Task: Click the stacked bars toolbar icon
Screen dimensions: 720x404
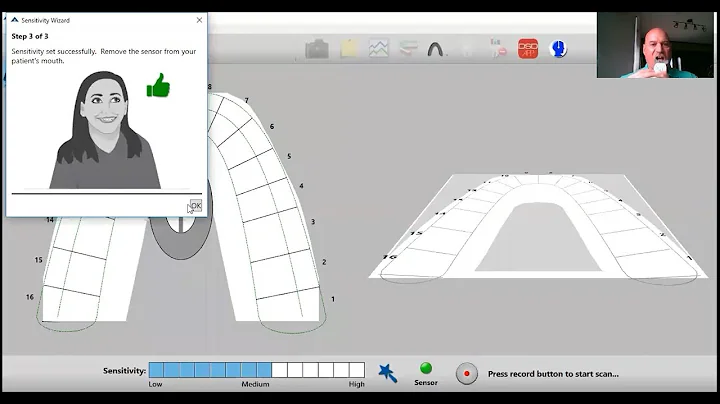Action: click(408, 49)
